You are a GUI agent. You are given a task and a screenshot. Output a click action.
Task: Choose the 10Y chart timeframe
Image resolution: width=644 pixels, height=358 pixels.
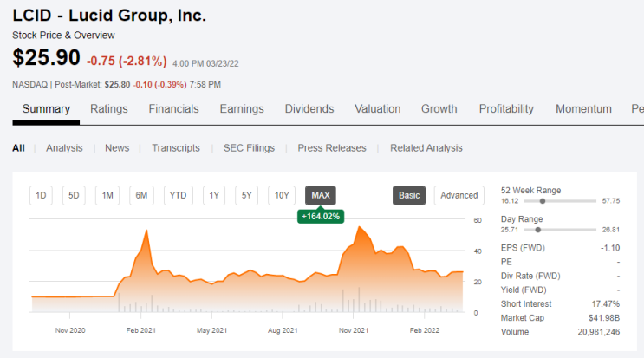282,195
